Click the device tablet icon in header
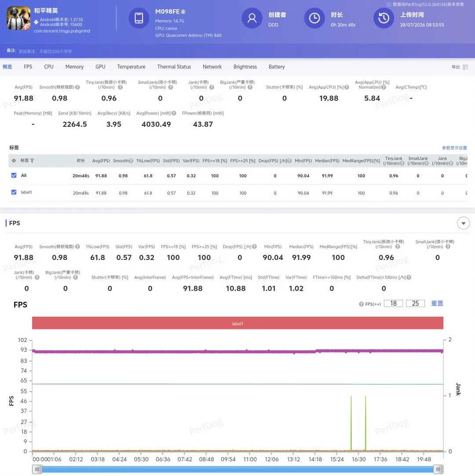 pos(139,18)
